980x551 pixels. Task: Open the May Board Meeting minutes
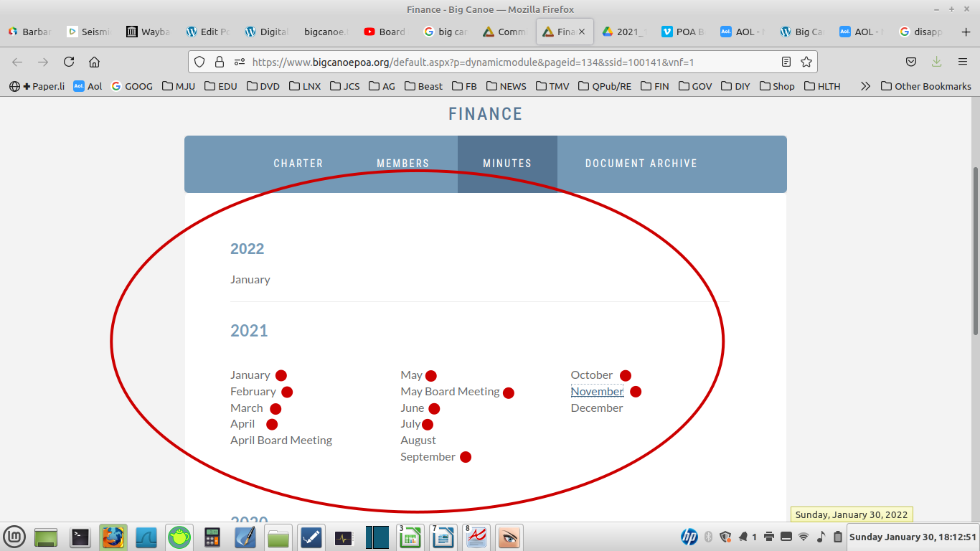pos(450,392)
